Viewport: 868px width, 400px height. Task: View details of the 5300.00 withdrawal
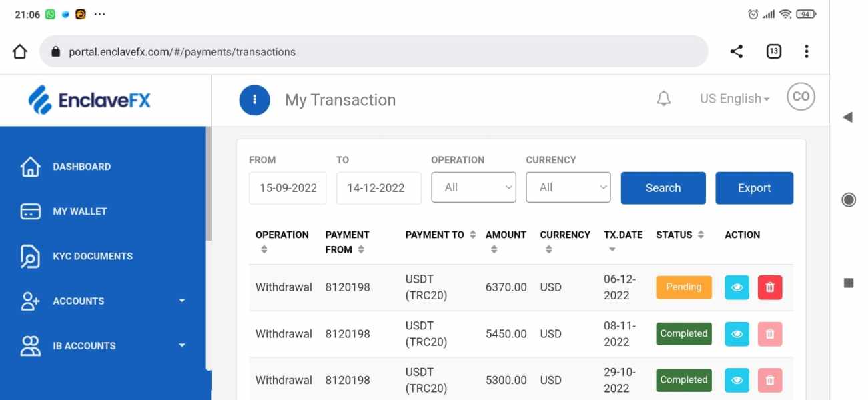pos(737,380)
